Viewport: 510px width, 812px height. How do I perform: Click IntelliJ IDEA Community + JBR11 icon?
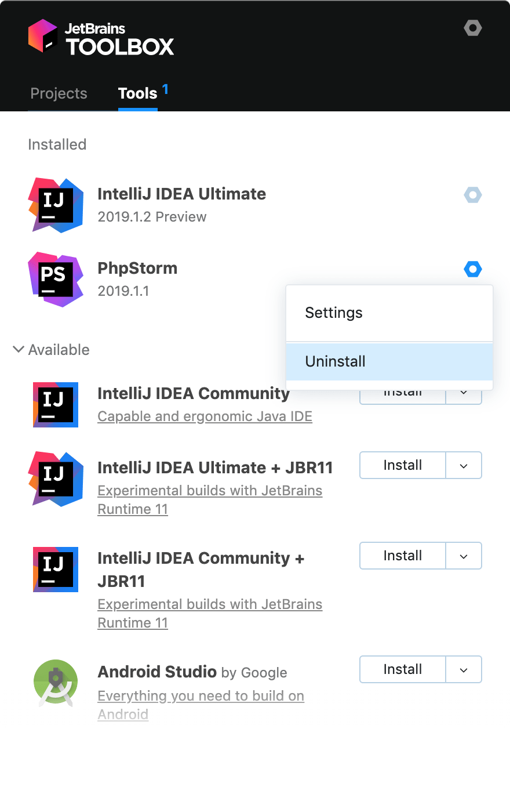pos(56,570)
